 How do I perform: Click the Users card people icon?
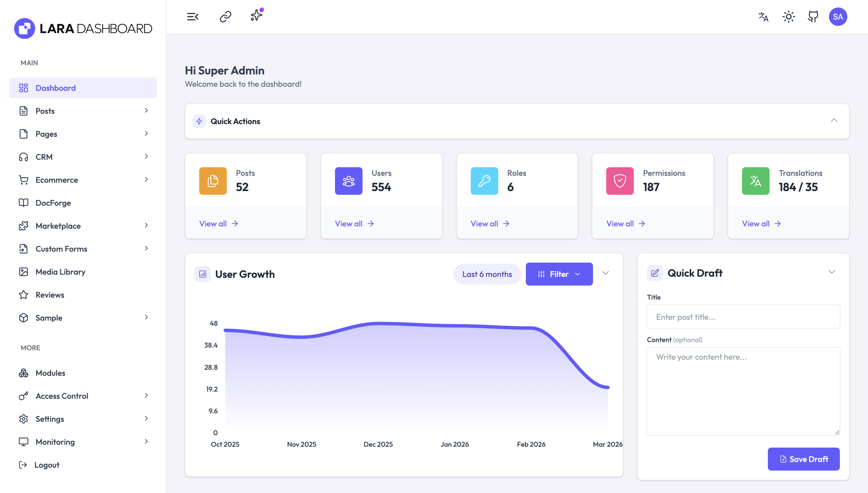pos(348,181)
